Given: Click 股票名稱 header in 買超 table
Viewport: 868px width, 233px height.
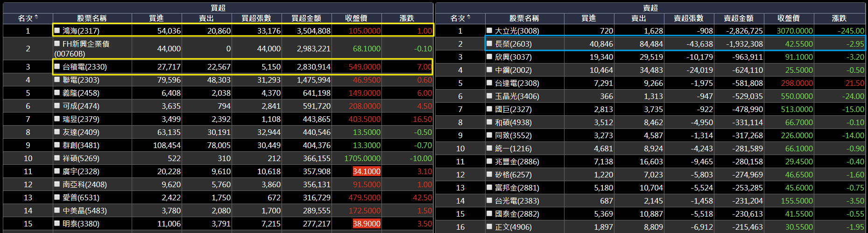Looking at the screenshot, I should tap(92, 18).
